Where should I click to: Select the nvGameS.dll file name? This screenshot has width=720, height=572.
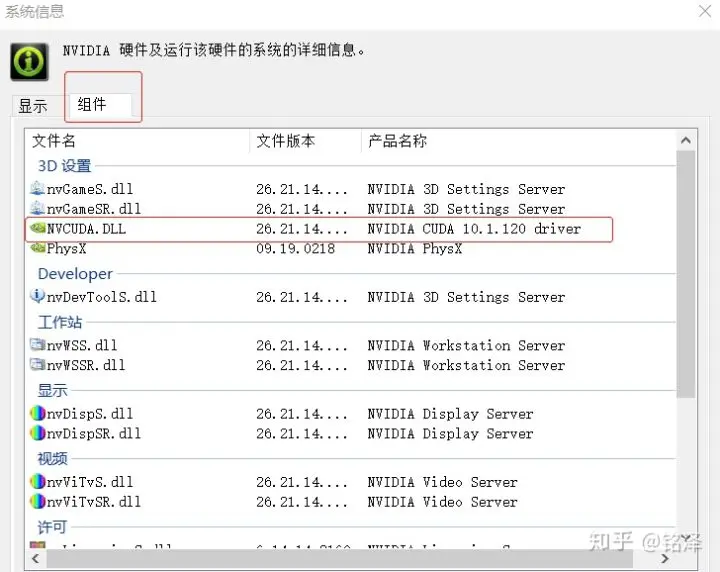coord(90,189)
